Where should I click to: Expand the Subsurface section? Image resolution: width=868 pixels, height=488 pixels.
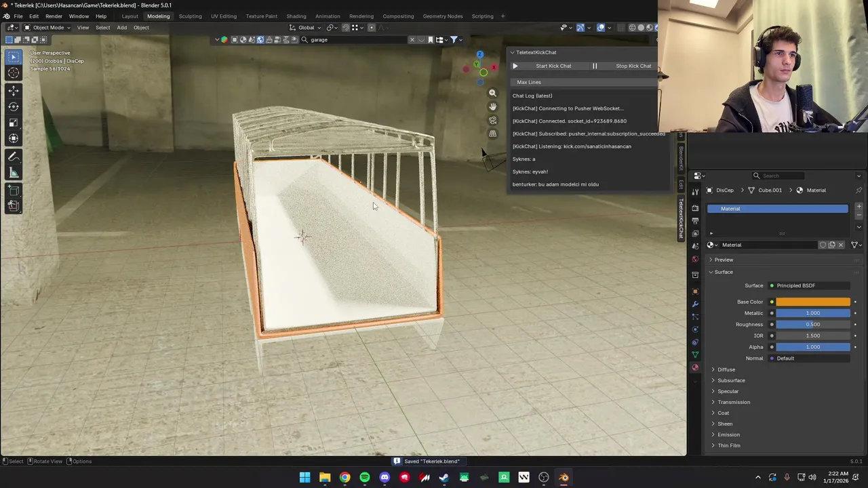tap(731, 380)
